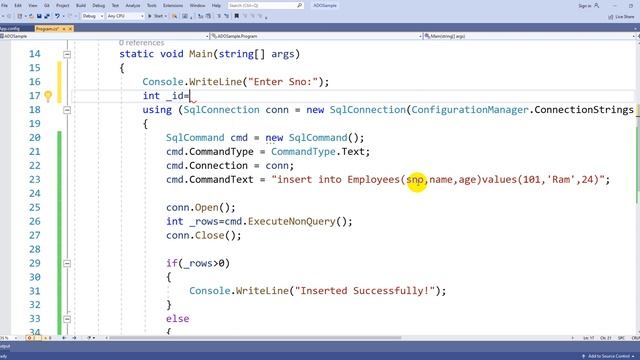640x360 pixels.
Task: Open the Project menu
Action: [62, 6]
